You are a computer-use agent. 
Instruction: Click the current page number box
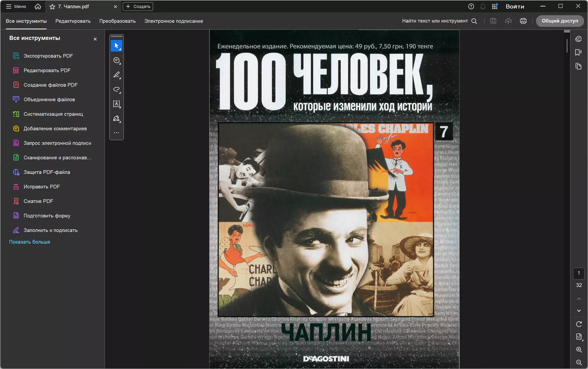tap(579, 273)
